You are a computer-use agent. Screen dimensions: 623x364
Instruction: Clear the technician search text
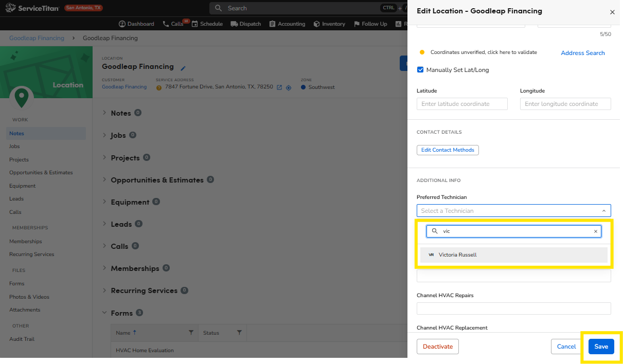click(596, 231)
